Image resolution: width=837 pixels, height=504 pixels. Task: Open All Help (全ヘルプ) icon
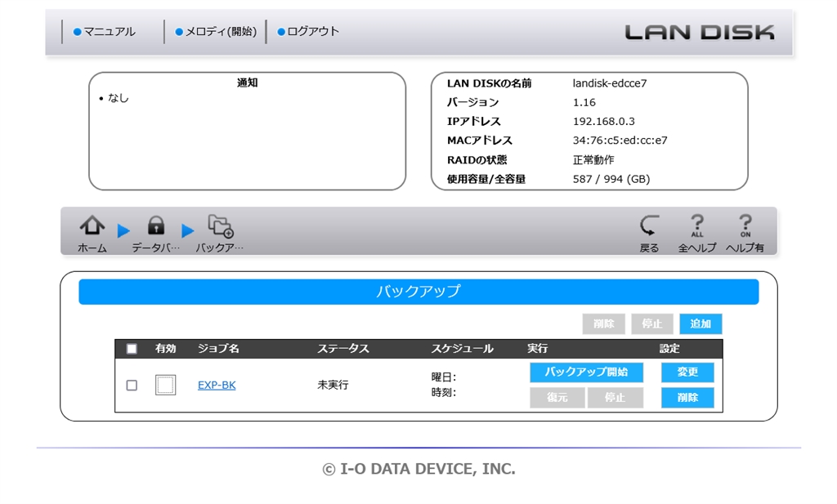tap(697, 233)
